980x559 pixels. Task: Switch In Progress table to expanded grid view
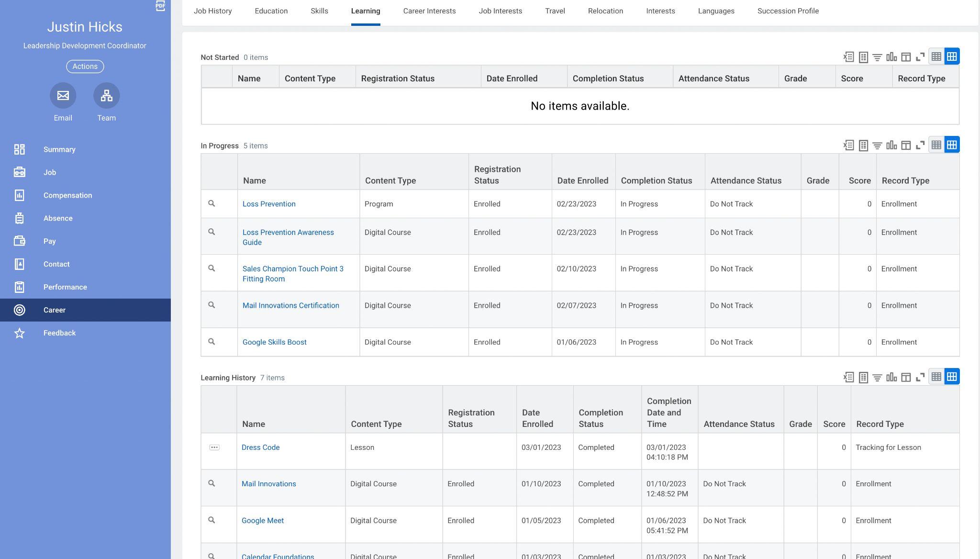tap(952, 145)
